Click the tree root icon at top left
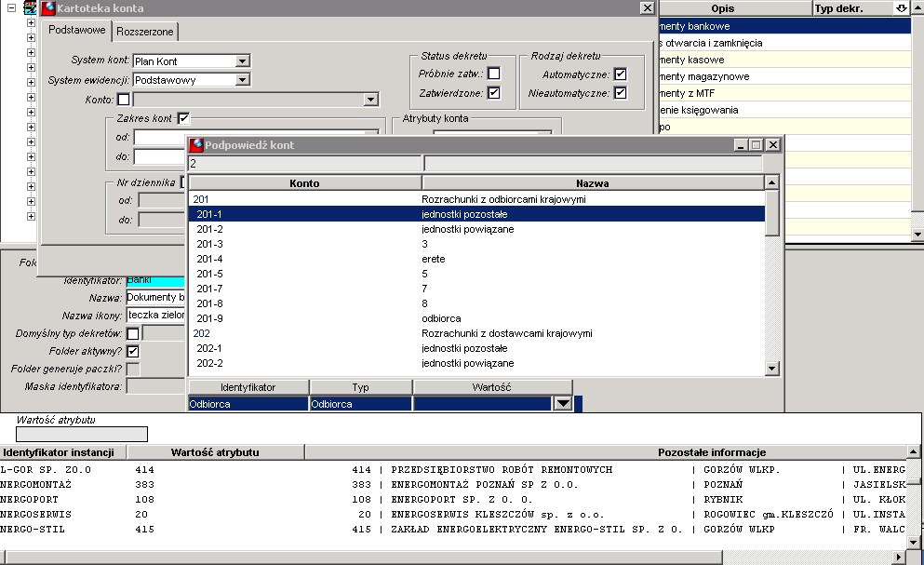The image size is (924, 565). pos(30,7)
